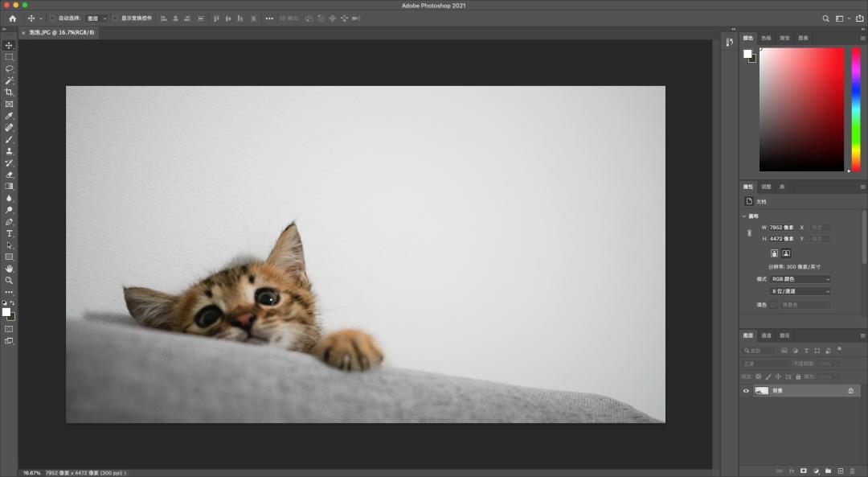Select the Gradient tool
868x477 pixels.
pos(10,184)
